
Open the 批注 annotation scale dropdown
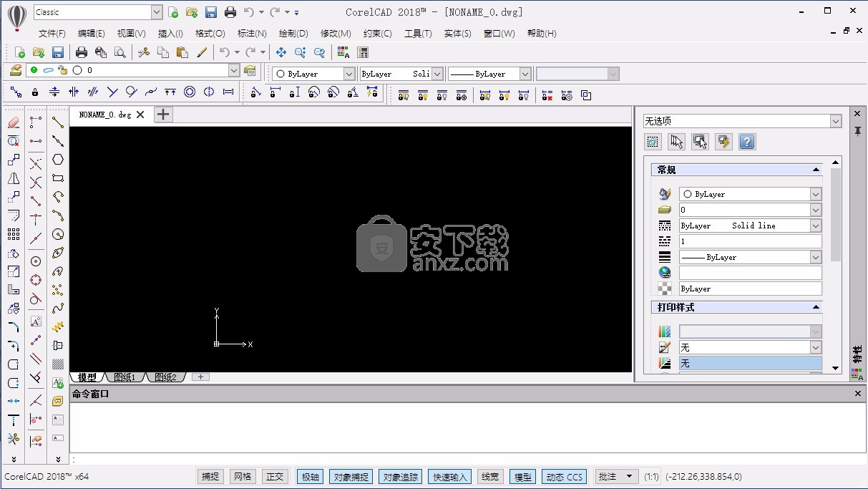pos(617,477)
